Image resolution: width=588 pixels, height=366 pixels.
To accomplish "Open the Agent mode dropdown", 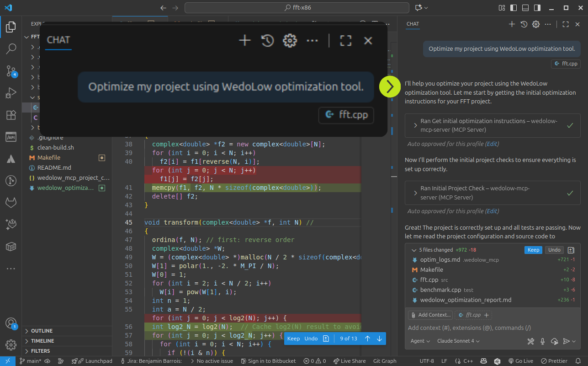I will (x=420, y=341).
